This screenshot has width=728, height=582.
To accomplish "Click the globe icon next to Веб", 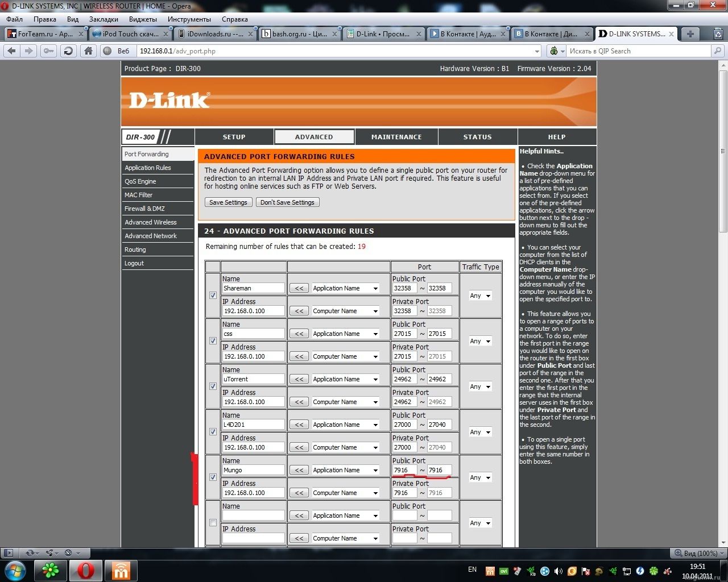I will (x=107, y=51).
